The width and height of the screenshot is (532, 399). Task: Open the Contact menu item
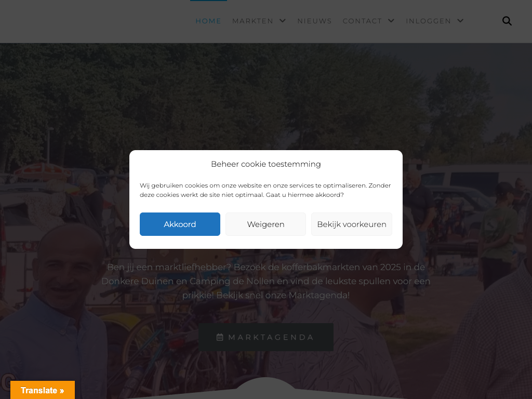click(x=362, y=21)
